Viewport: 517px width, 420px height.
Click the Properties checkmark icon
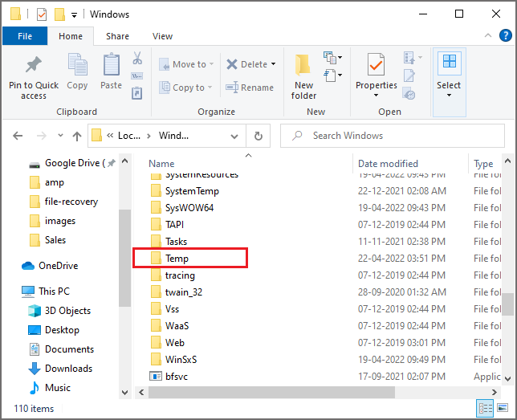tap(377, 65)
